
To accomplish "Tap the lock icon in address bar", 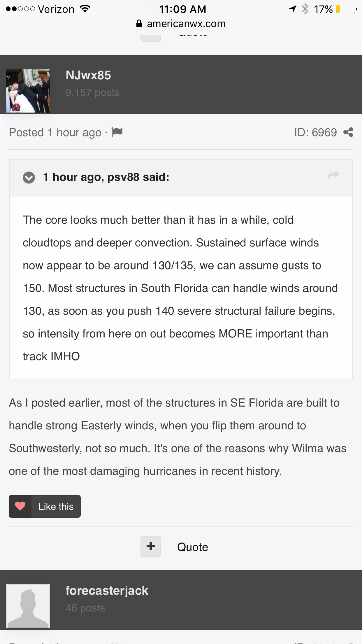I will (x=139, y=24).
